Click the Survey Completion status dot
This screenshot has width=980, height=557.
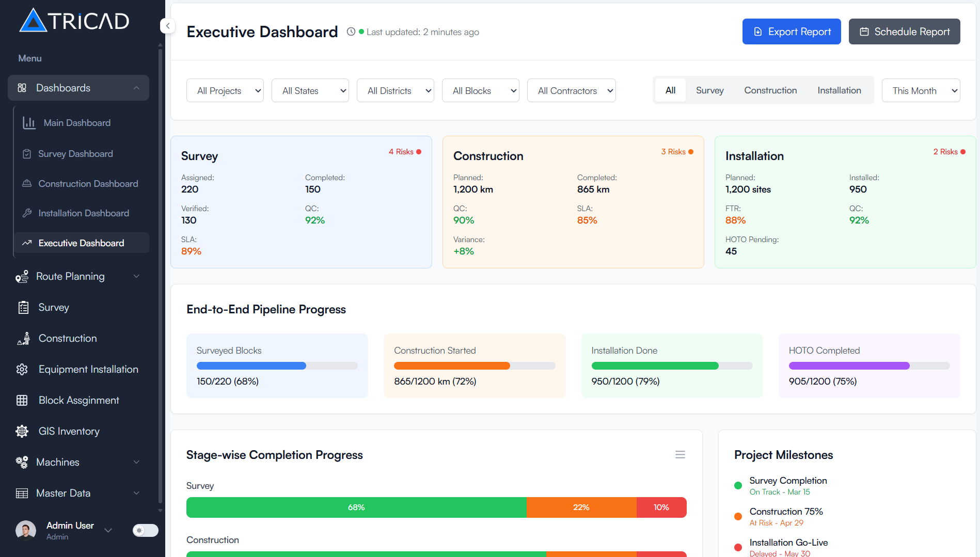[737, 485]
